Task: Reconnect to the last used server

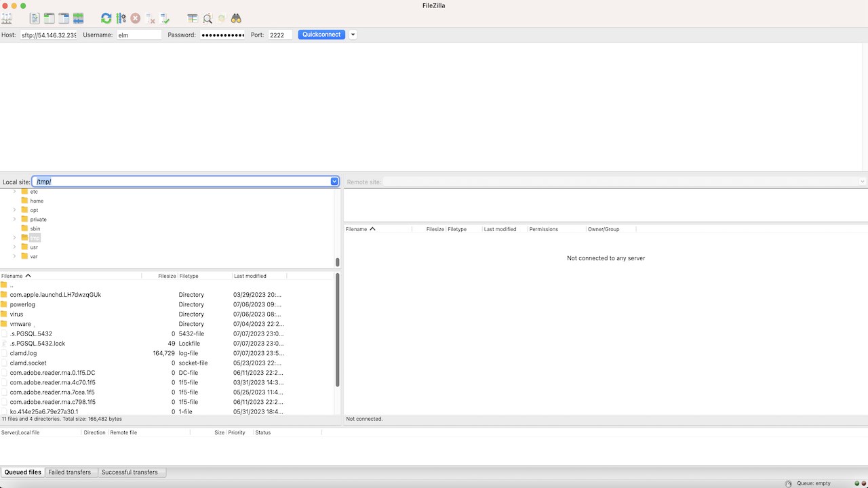Action: (x=165, y=18)
